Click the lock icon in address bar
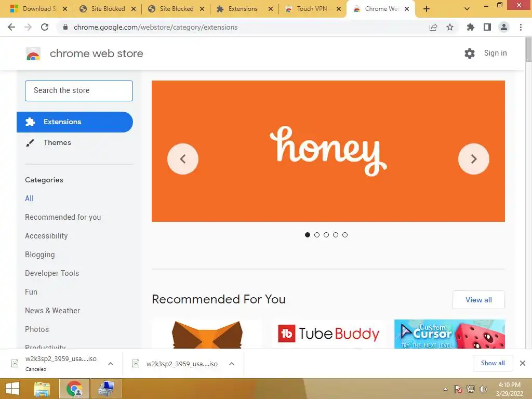Screen dimensions: 532x399 coord(65,27)
